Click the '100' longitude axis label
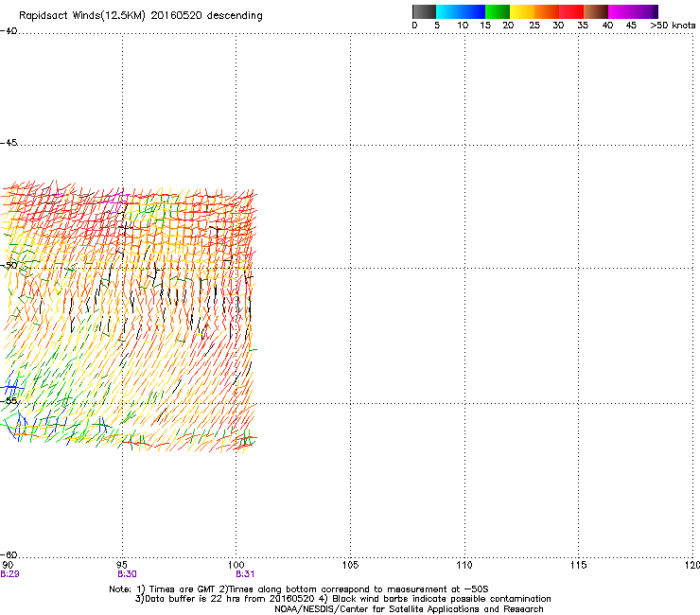700x615 pixels. tap(236, 565)
